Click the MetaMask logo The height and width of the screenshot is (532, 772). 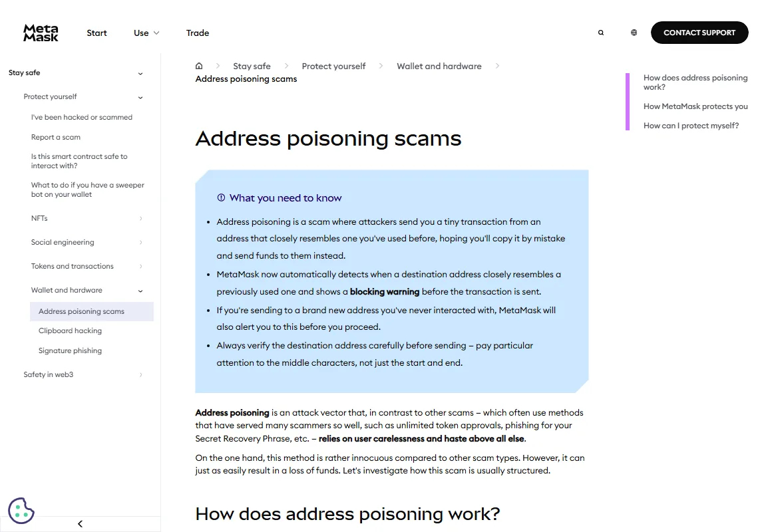tap(41, 33)
